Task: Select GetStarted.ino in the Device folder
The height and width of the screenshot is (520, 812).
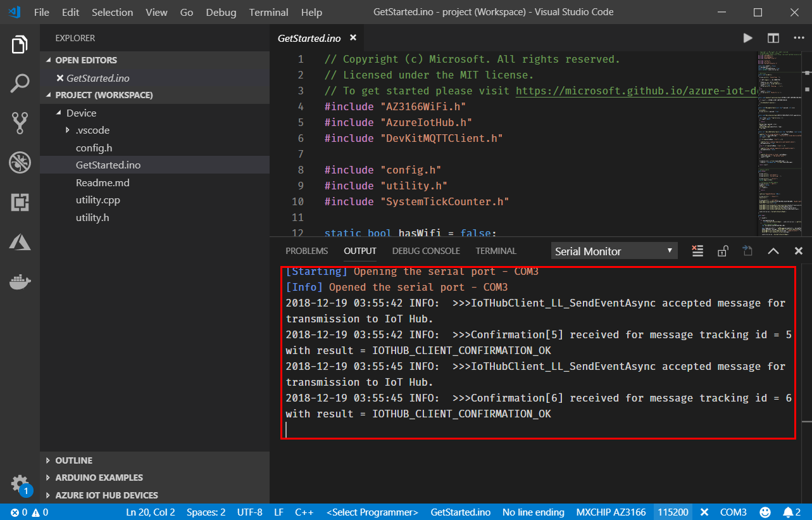Action: [x=154, y=165]
